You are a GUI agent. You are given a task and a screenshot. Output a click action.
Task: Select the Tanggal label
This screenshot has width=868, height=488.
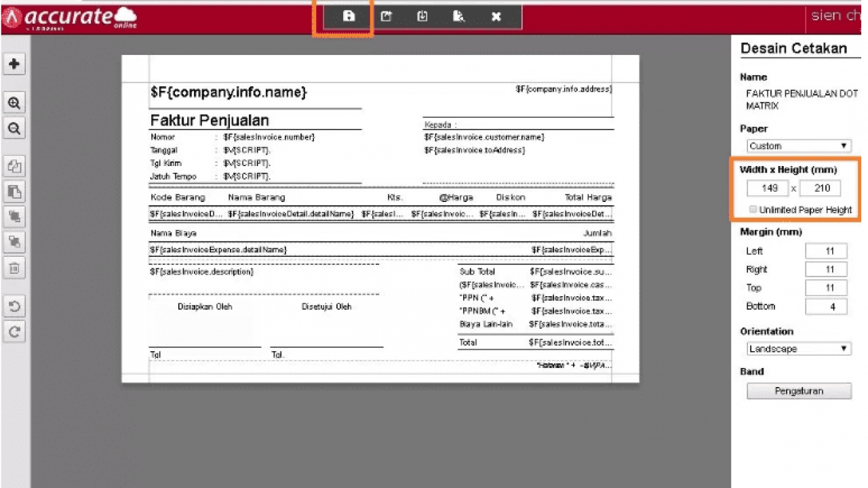(164, 150)
